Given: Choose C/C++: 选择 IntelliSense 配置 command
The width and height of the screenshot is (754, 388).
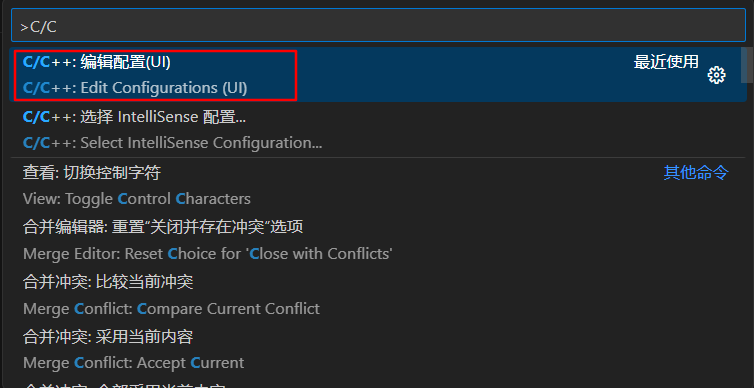Looking at the screenshot, I should (378, 130).
